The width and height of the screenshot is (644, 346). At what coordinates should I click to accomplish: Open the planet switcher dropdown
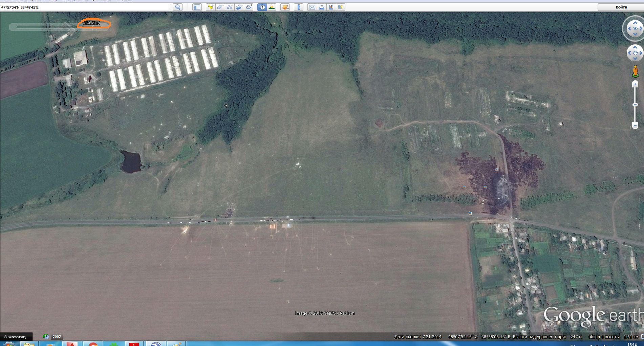pyautogui.click(x=285, y=7)
